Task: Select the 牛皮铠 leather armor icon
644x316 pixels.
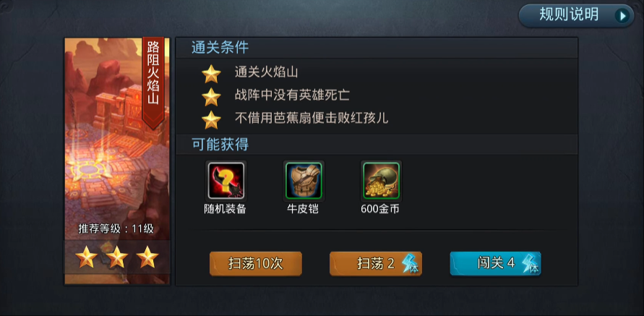Action: coord(304,180)
